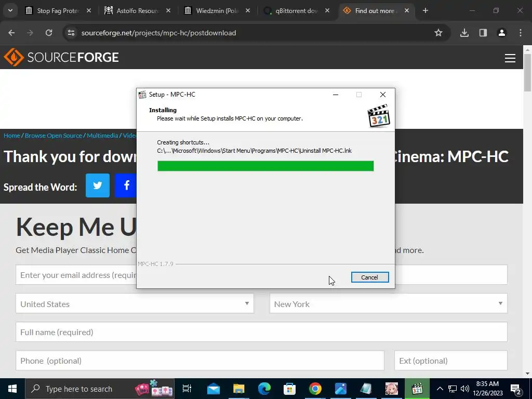Toggle Chrome side panel
Image resolution: width=532 pixels, height=399 pixels.
[483, 33]
